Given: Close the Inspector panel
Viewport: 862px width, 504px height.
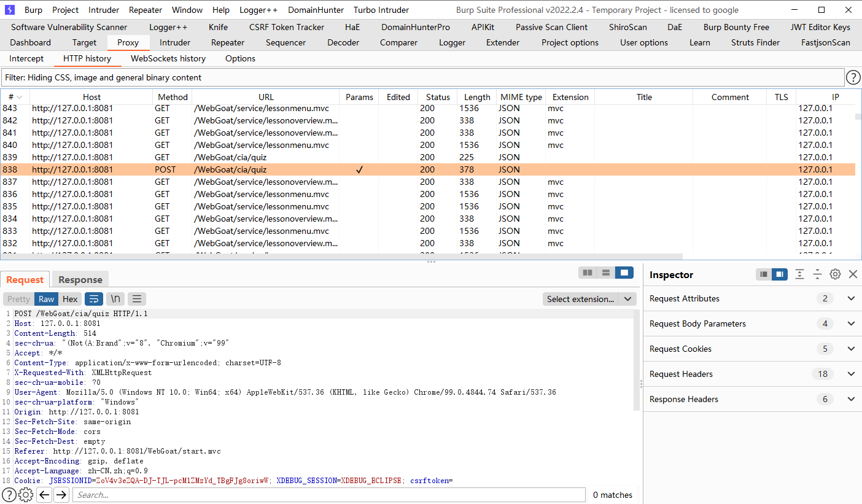Looking at the screenshot, I should (853, 274).
